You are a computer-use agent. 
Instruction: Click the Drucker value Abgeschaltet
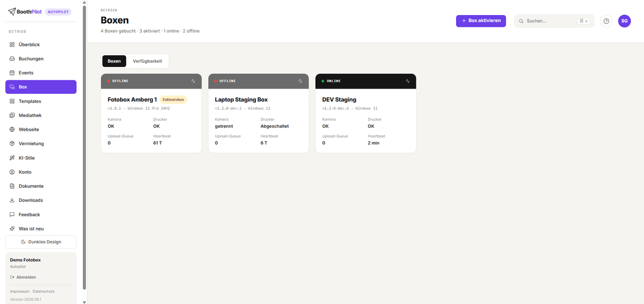pyautogui.click(x=275, y=127)
